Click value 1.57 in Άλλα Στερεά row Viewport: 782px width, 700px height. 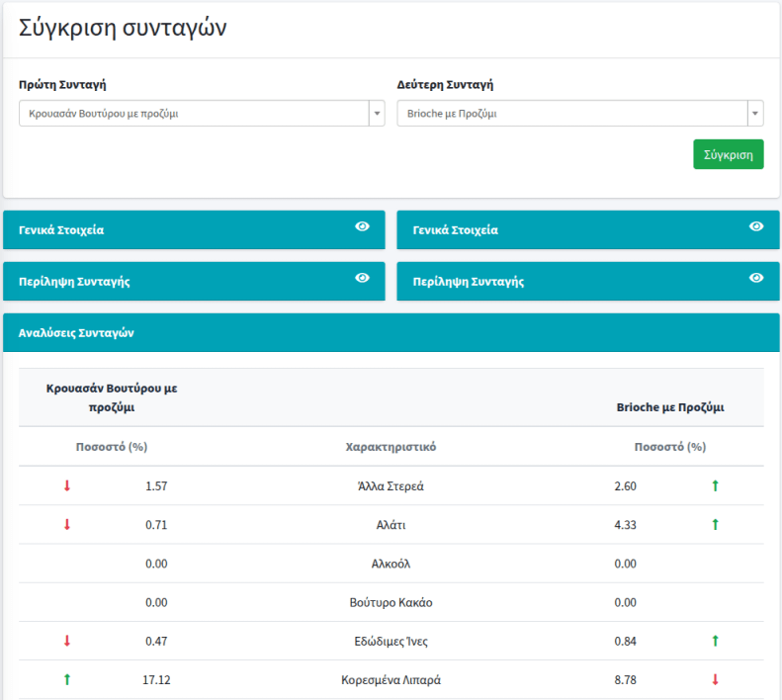click(156, 486)
